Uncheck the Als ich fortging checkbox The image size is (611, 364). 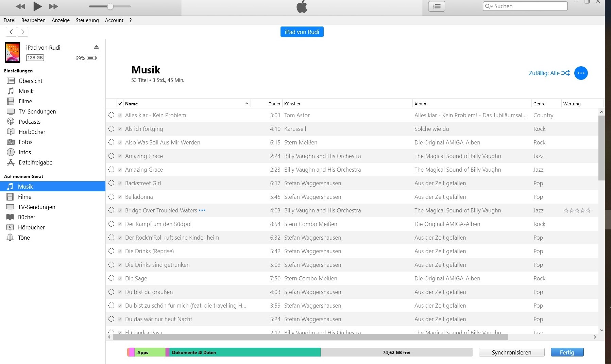120,129
